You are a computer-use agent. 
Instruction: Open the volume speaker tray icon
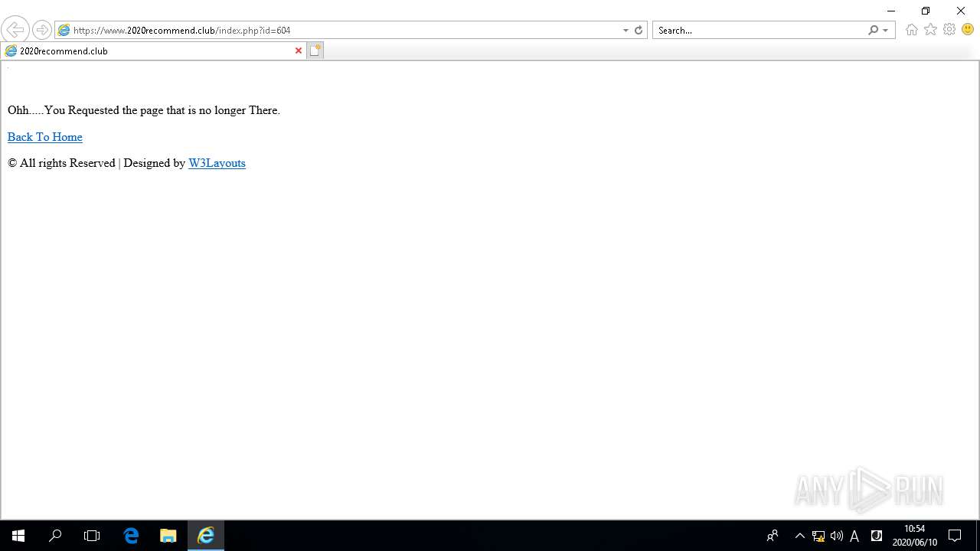pos(836,536)
